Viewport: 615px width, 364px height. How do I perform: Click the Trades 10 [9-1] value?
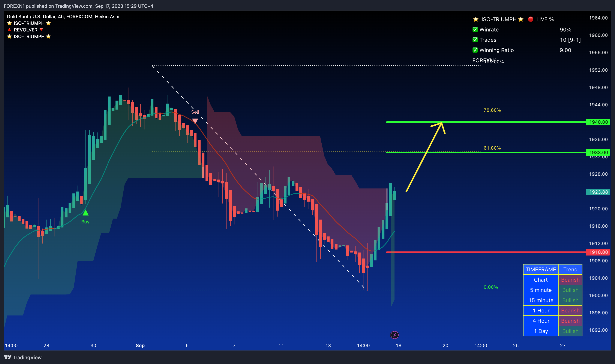coord(570,40)
